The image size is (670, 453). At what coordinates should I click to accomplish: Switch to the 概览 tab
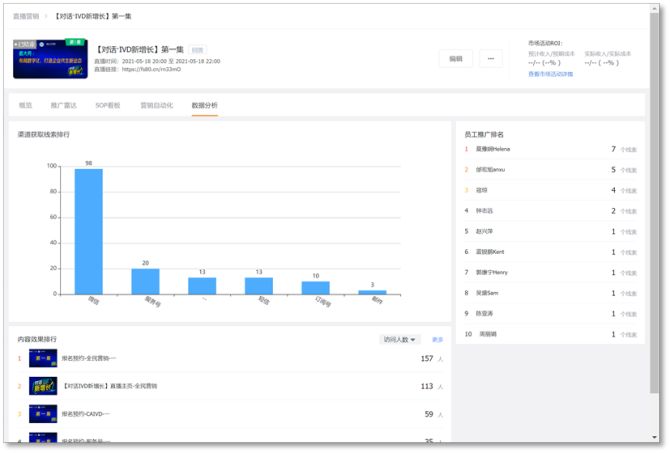tap(26, 105)
